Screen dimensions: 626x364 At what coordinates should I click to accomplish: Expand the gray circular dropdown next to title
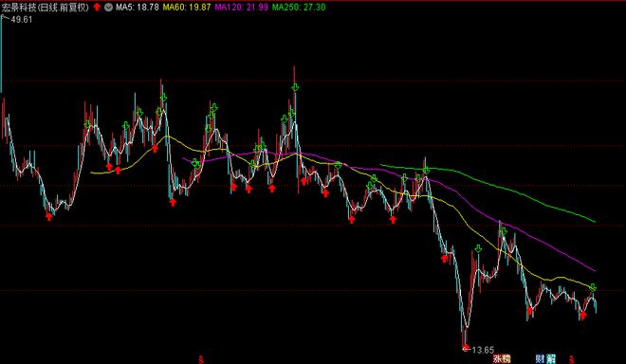pyautogui.click(x=108, y=8)
